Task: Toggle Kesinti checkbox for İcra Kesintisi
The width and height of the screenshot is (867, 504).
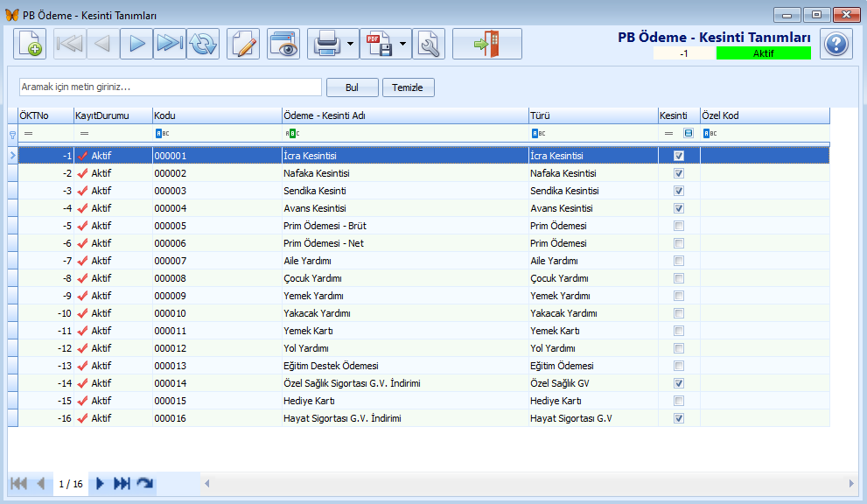Action: coord(679,156)
